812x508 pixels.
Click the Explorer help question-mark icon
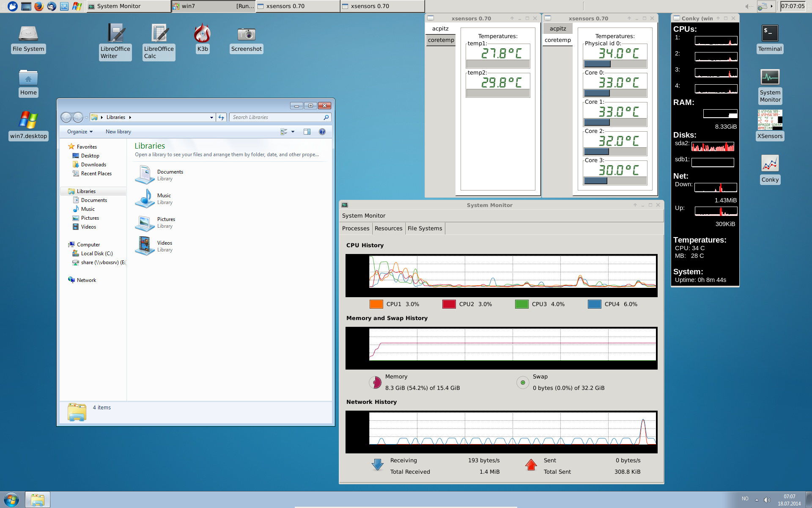coord(322,132)
